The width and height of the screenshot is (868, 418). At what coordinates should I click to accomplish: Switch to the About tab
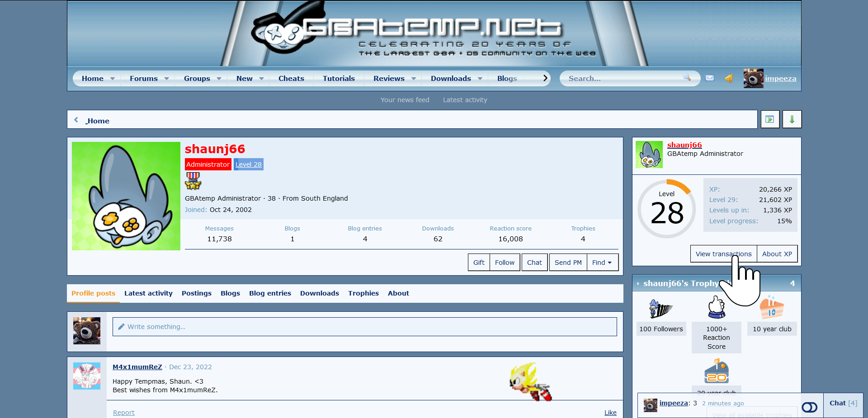tap(398, 293)
